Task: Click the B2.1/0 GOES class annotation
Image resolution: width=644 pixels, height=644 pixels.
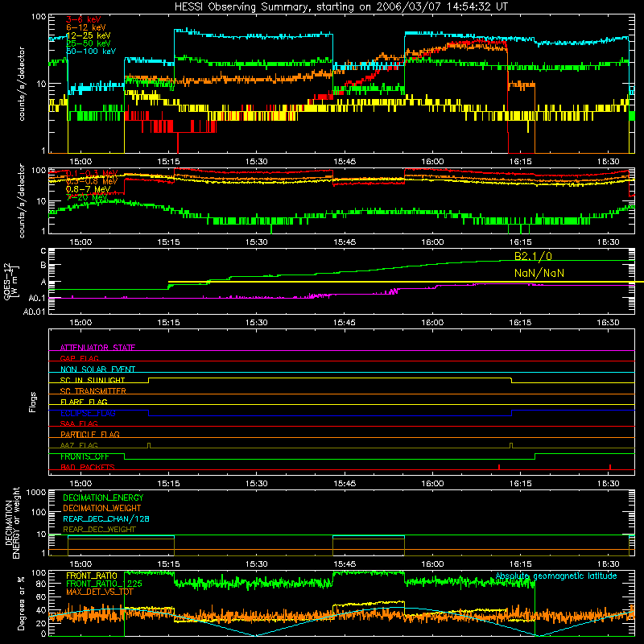Action: point(533,256)
